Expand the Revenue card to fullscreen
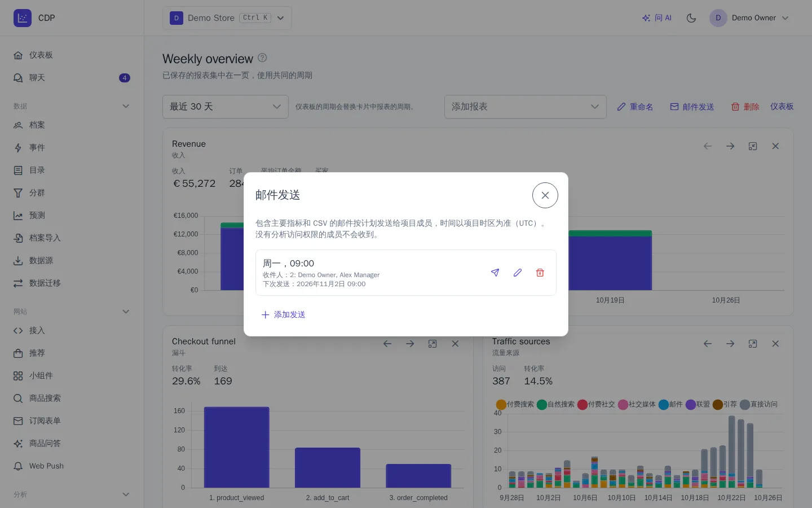This screenshot has width=812, height=508. point(753,146)
